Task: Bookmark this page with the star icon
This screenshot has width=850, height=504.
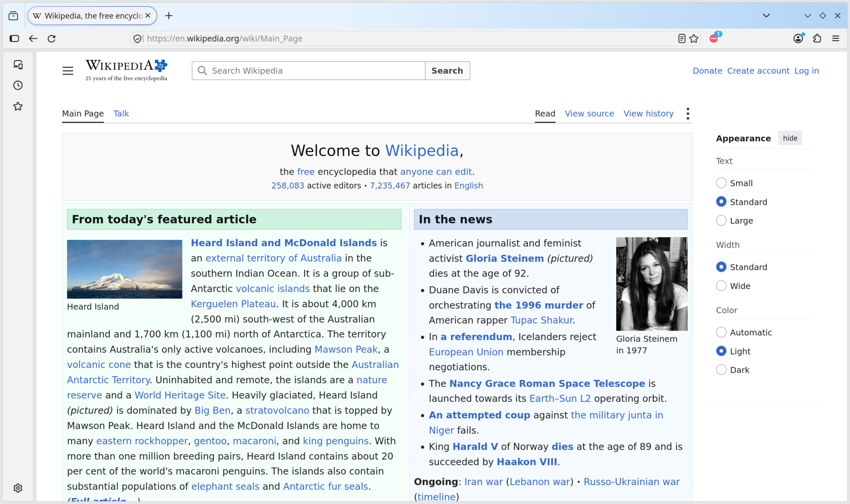Action: pyautogui.click(x=694, y=38)
